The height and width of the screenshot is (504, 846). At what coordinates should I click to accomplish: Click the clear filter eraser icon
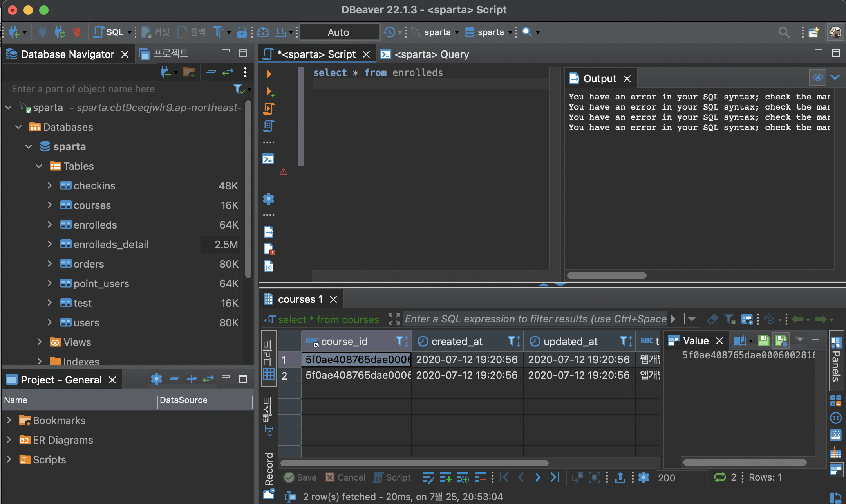(713, 319)
